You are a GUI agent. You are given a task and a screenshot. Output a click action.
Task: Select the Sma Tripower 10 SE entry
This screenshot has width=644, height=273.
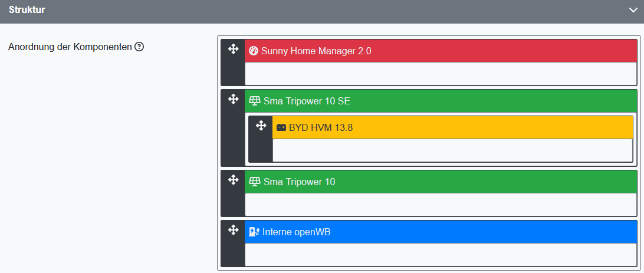307,101
